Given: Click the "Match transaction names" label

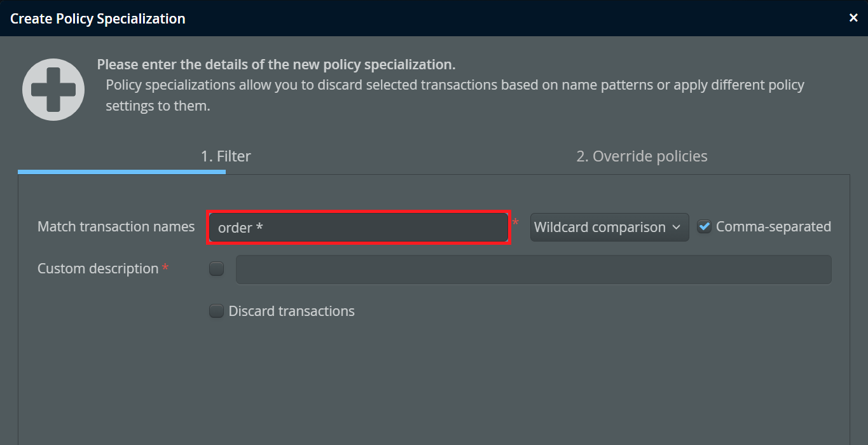Looking at the screenshot, I should coord(116,227).
